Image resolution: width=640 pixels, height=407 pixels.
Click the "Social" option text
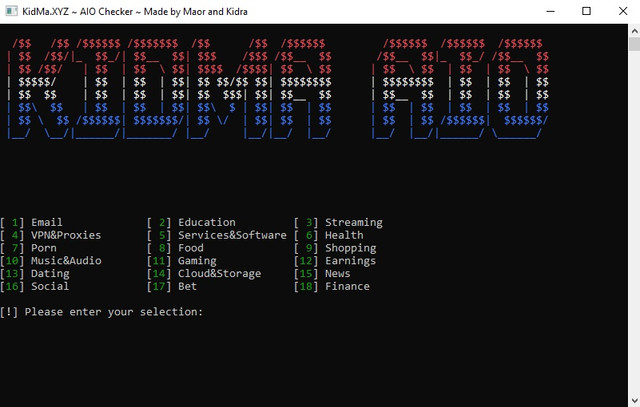[x=50, y=286]
